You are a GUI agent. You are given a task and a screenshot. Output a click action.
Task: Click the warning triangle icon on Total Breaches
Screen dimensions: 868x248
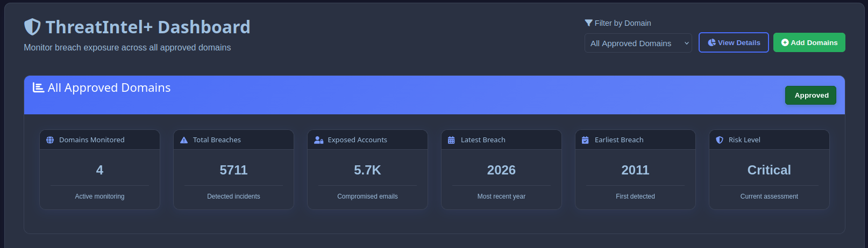point(184,140)
